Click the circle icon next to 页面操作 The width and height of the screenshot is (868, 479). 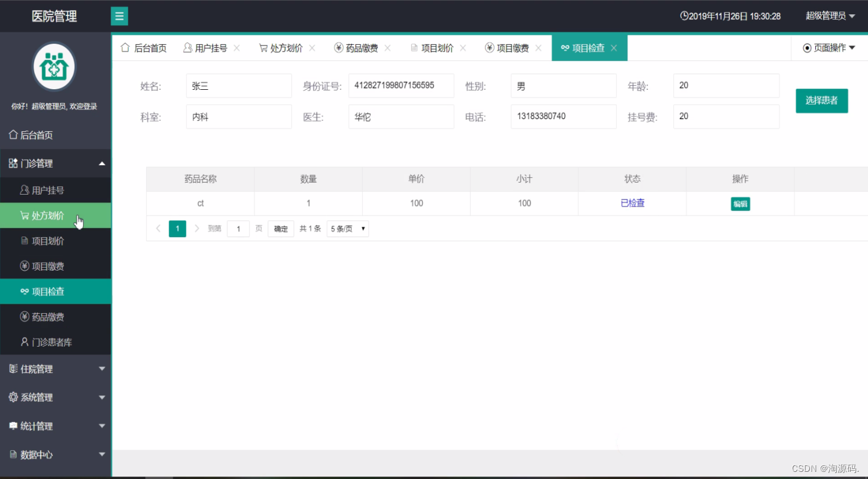807,48
